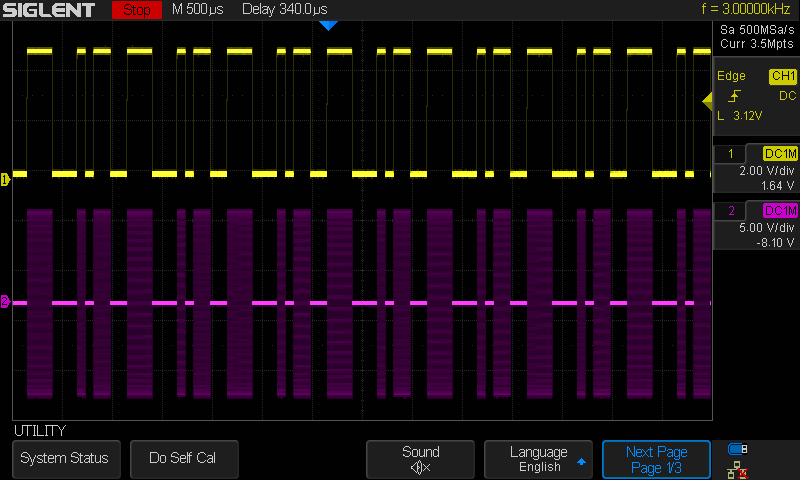Expand the channel 2 settings box
This screenshot has height=480, width=800.
click(x=755, y=226)
